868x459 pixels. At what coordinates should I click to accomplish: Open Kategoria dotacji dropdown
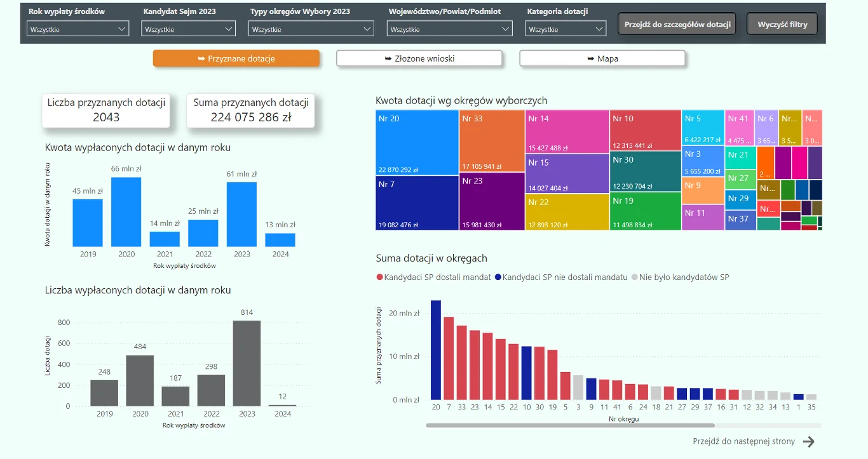tap(566, 29)
